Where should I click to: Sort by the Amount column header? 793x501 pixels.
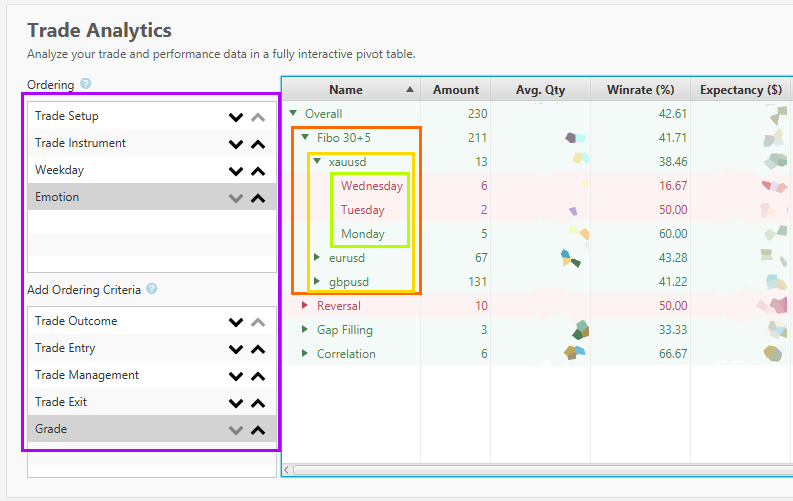coord(456,89)
